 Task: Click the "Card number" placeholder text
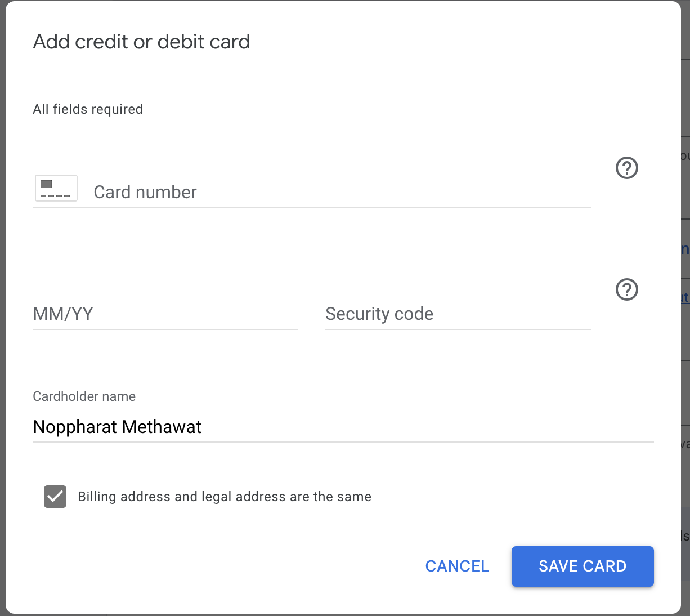pos(145,193)
